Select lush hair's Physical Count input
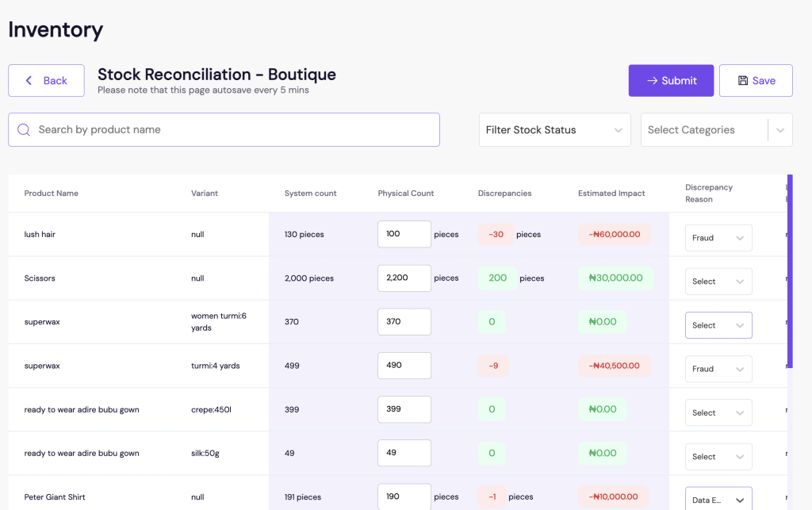The width and height of the screenshot is (812, 510). coord(404,234)
